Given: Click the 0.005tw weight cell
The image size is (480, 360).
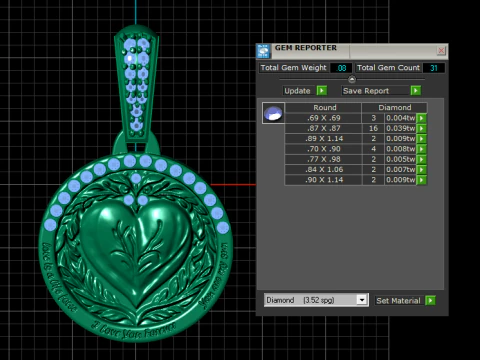Looking at the screenshot, I should pos(400,159).
